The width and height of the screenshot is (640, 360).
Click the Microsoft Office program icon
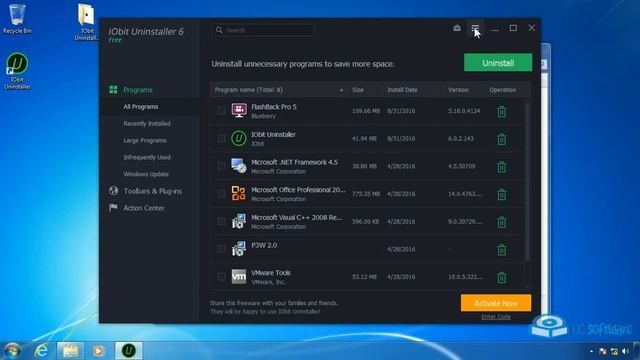239,193
